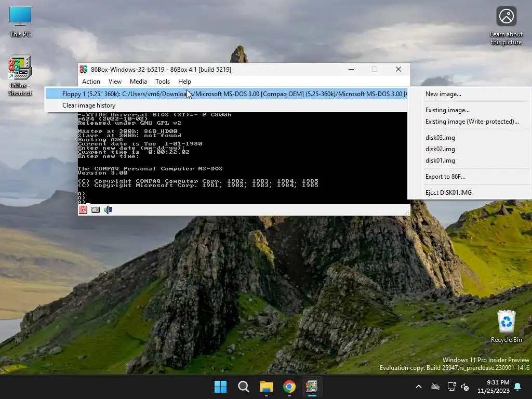Choose Clear image history

pos(227,105)
